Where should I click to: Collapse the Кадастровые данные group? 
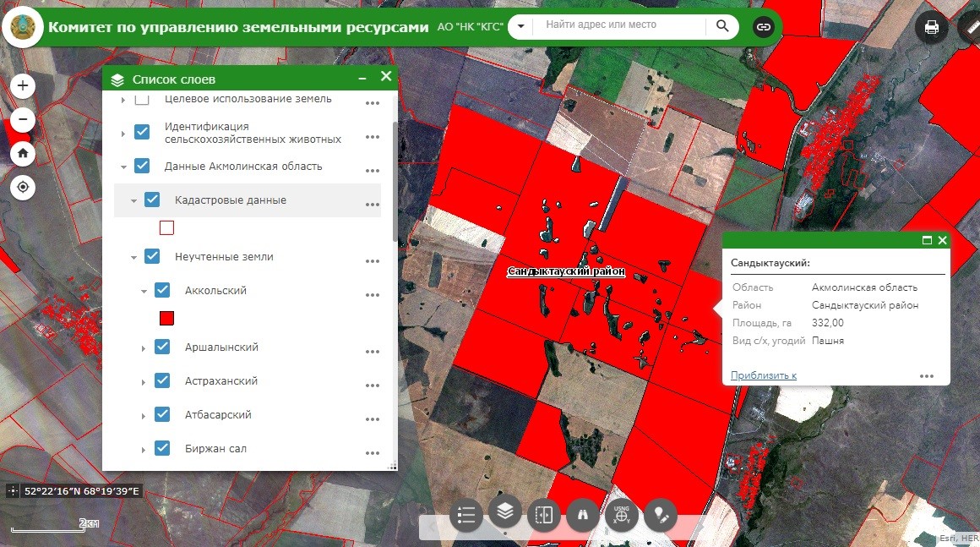(x=133, y=200)
